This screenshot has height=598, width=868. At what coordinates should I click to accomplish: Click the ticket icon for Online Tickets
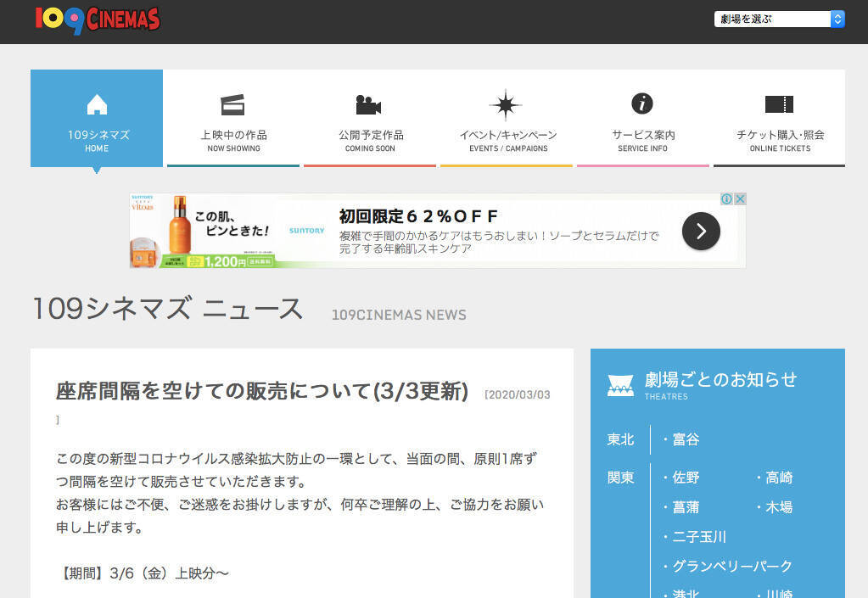(x=779, y=104)
